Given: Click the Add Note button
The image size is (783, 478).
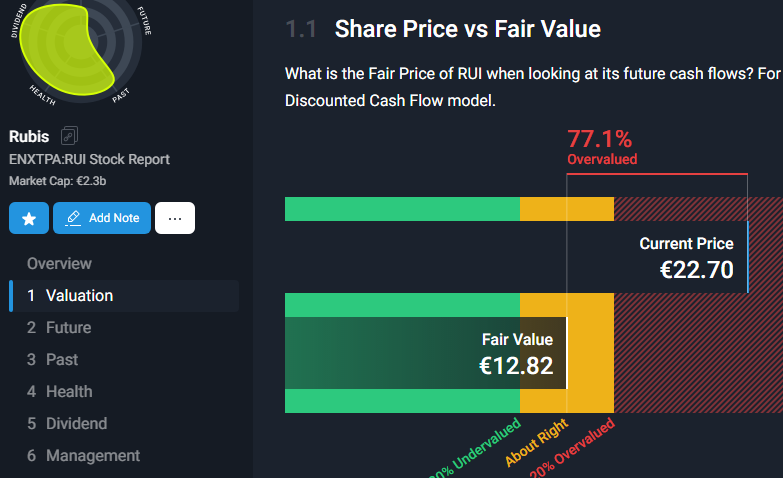Looking at the screenshot, I should pos(102,218).
